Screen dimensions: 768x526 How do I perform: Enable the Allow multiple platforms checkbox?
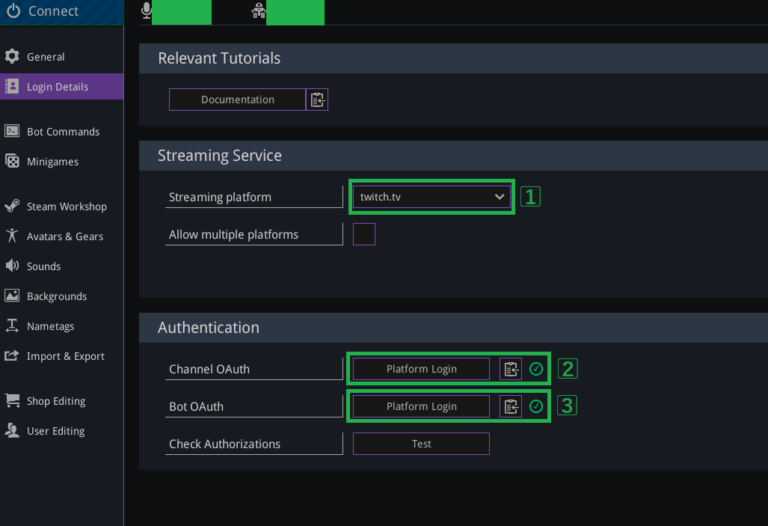(364, 235)
